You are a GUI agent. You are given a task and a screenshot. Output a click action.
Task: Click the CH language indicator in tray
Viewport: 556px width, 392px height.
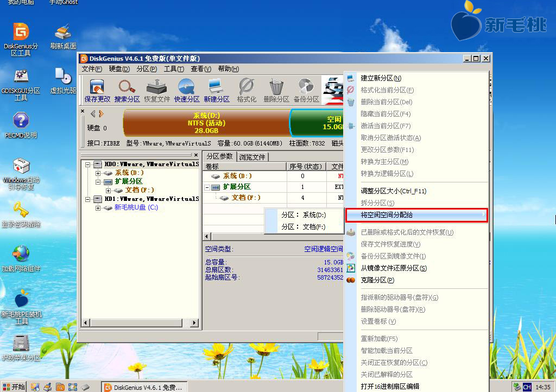click(527, 387)
